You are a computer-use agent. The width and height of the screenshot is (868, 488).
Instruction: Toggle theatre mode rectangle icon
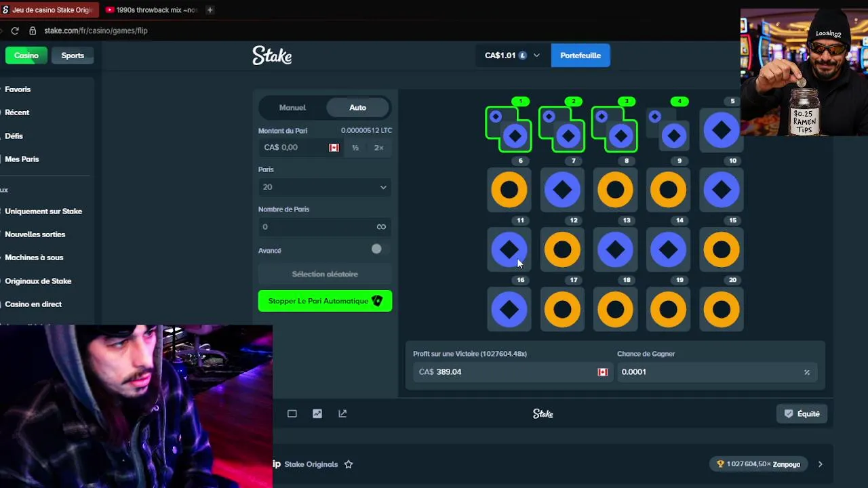292,413
